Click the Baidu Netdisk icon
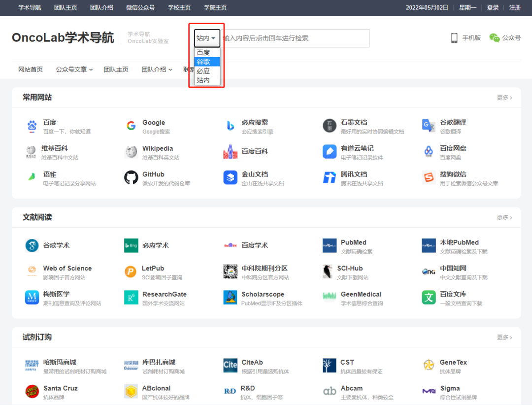The height and width of the screenshot is (405, 532). click(x=429, y=152)
